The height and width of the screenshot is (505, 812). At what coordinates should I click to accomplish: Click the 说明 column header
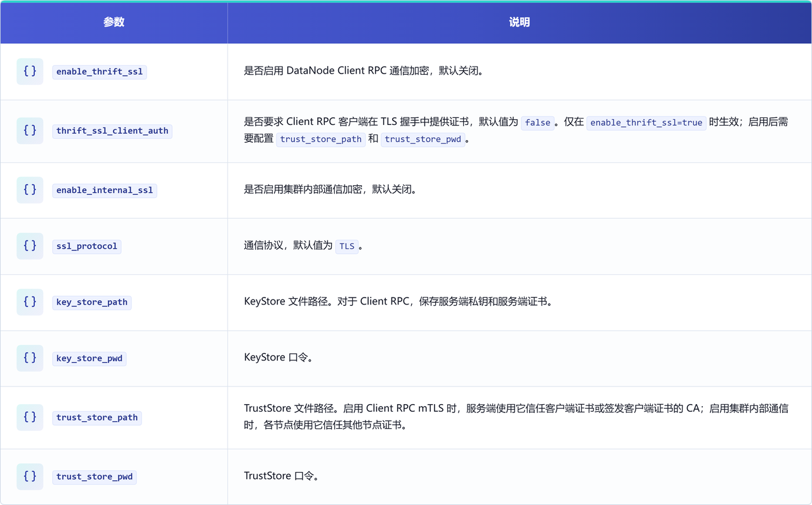coord(520,22)
